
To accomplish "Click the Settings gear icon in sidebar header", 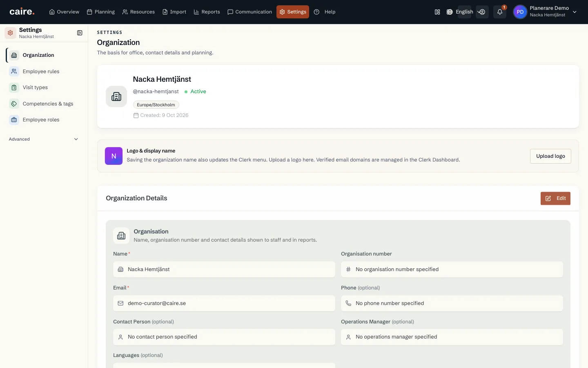I will pyautogui.click(x=11, y=33).
